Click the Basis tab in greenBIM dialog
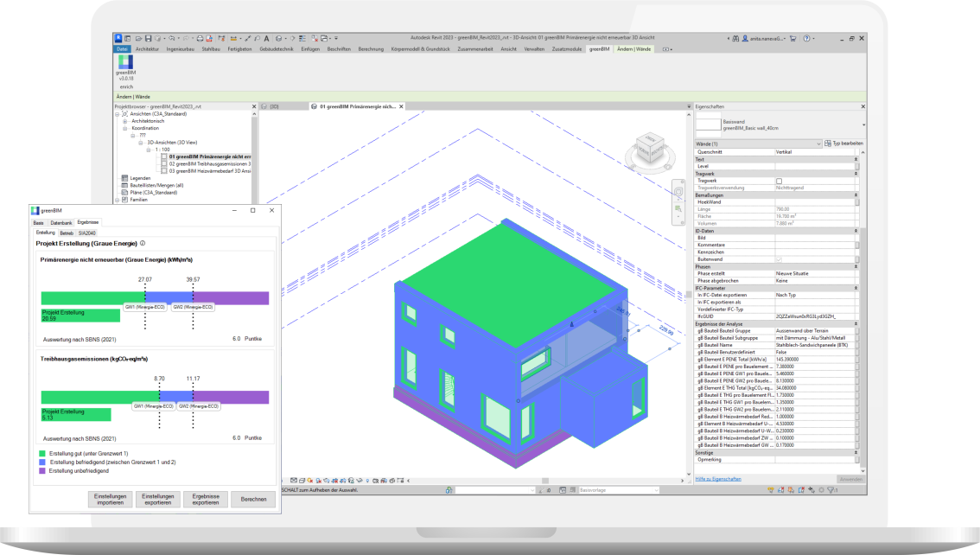 39,222
